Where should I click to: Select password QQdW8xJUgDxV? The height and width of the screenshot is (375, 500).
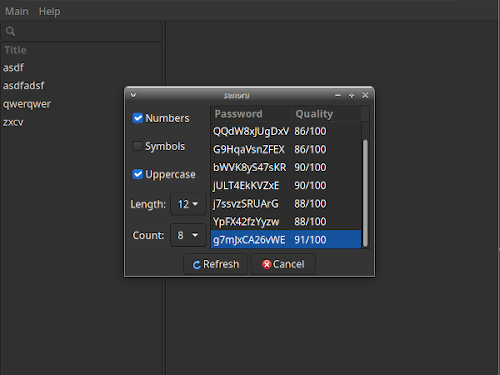click(x=286, y=131)
